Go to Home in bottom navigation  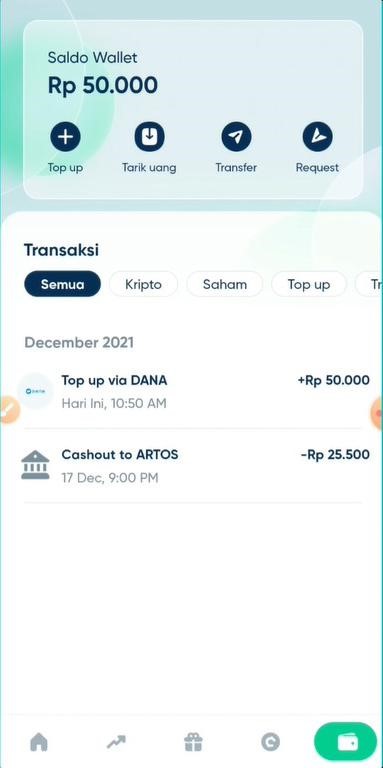[x=39, y=742]
